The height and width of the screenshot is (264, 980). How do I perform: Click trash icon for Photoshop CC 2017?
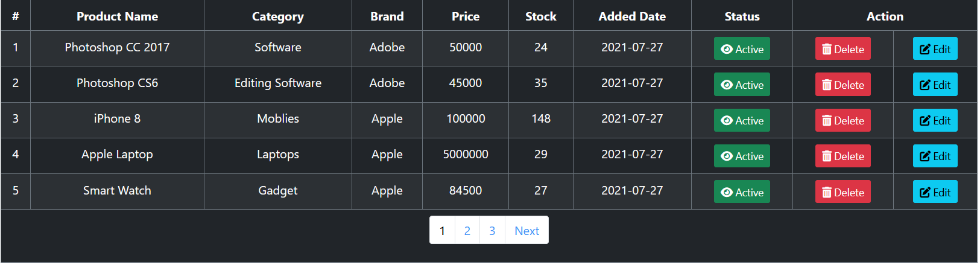827,50
